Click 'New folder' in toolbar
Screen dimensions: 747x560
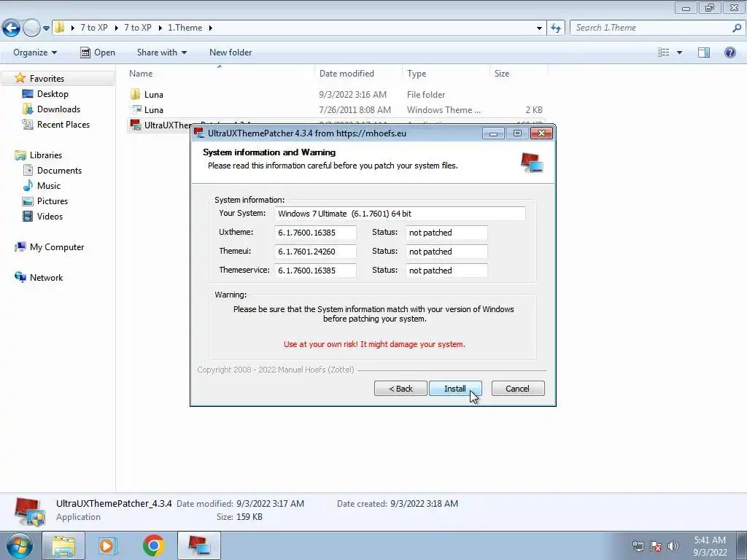[x=231, y=52]
